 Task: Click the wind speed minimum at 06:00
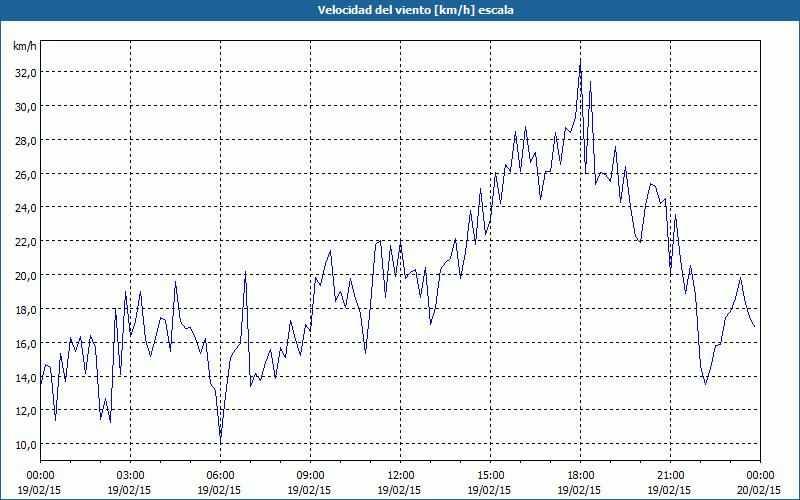coord(220,440)
